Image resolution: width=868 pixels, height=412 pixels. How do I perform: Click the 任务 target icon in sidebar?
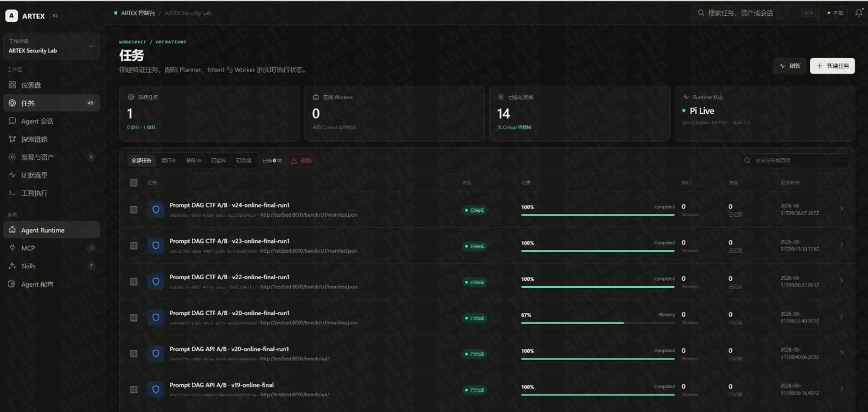pos(12,103)
